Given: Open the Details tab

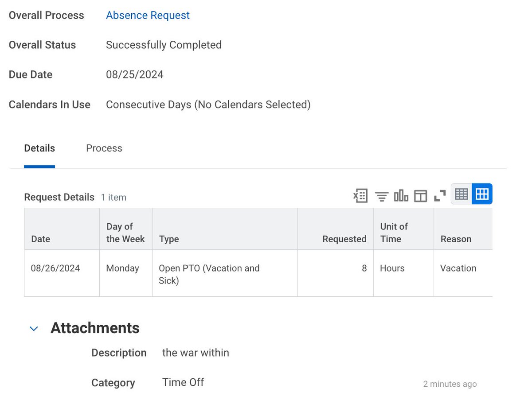Looking at the screenshot, I should pyautogui.click(x=39, y=148).
